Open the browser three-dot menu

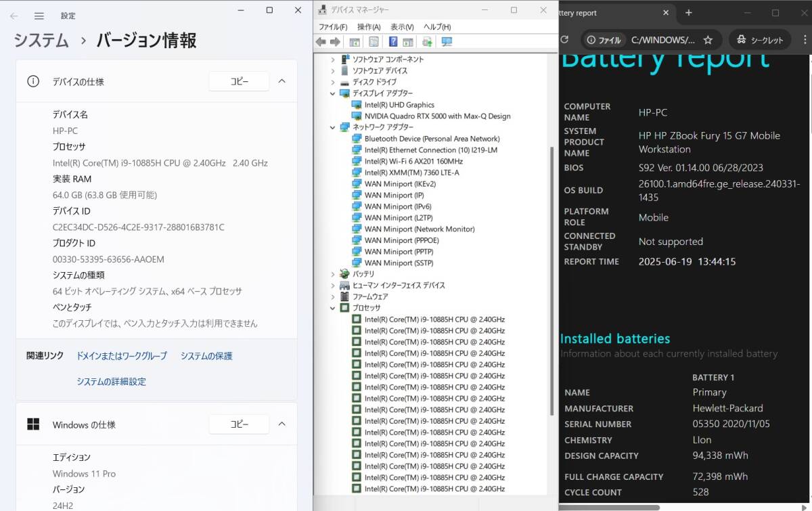(805, 40)
